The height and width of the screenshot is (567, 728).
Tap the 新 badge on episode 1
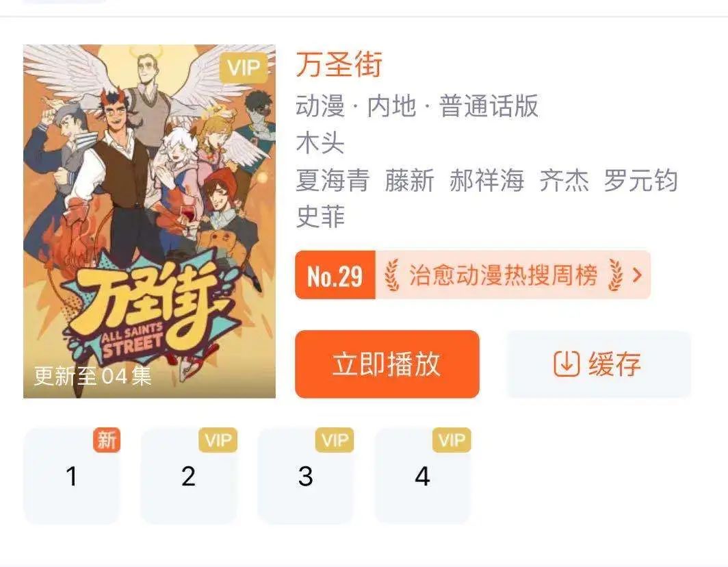107,440
